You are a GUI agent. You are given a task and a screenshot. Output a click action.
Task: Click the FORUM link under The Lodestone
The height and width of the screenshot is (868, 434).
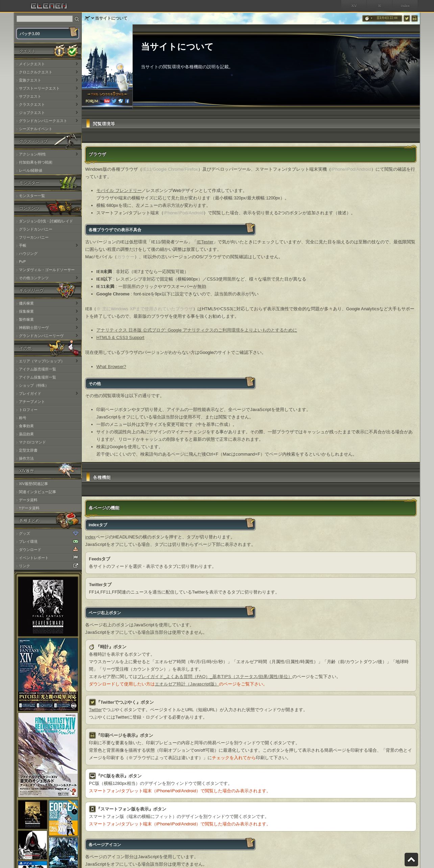[92, 101]
